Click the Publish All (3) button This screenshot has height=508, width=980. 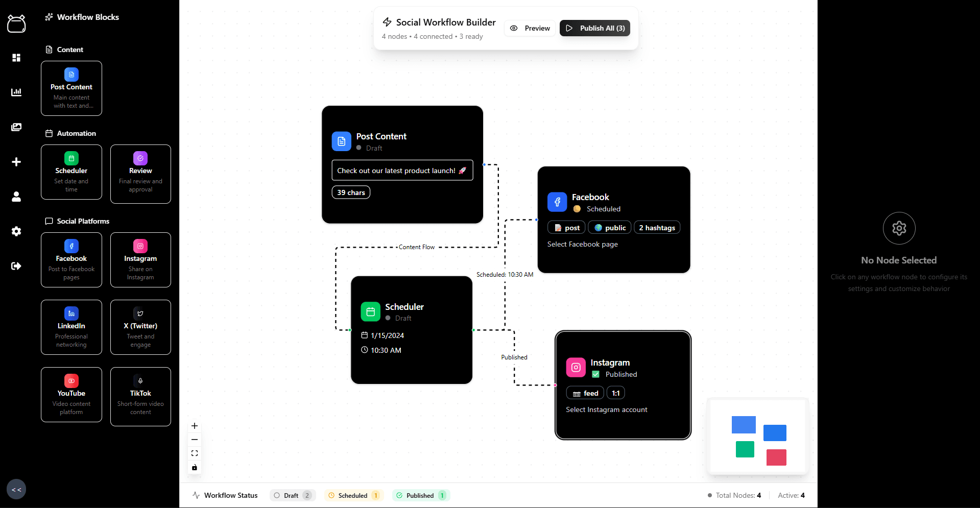click(594, 28)
